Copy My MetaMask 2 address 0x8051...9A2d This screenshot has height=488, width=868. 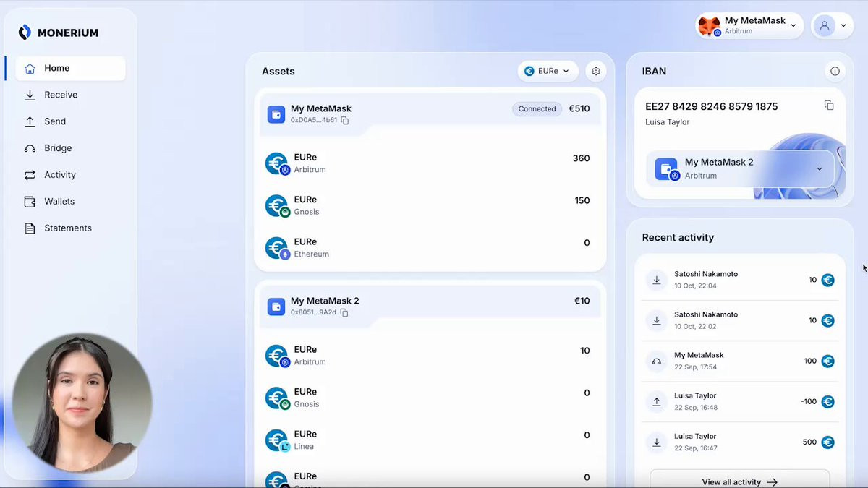tap(344, 313)
